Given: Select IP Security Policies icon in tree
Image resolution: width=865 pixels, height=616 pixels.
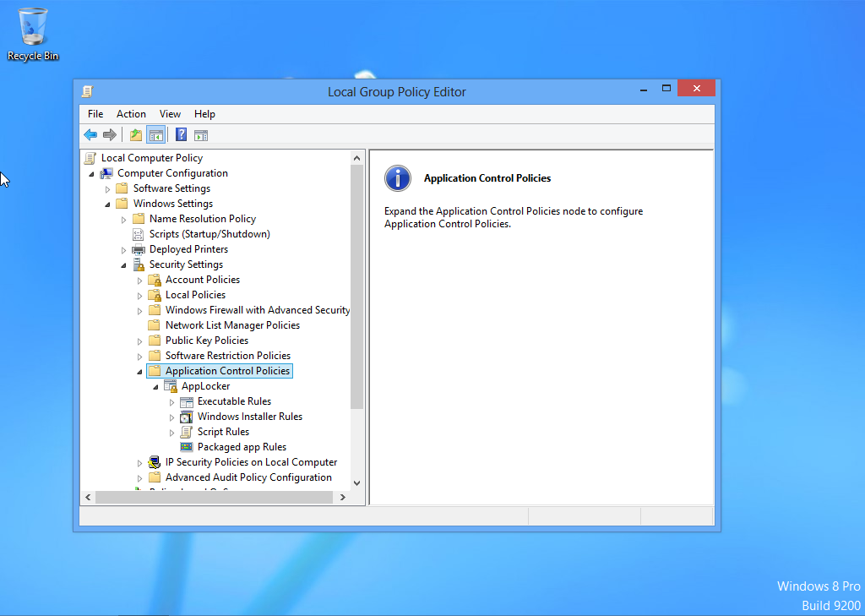Looking at the screenshot, I should (155, 462).
